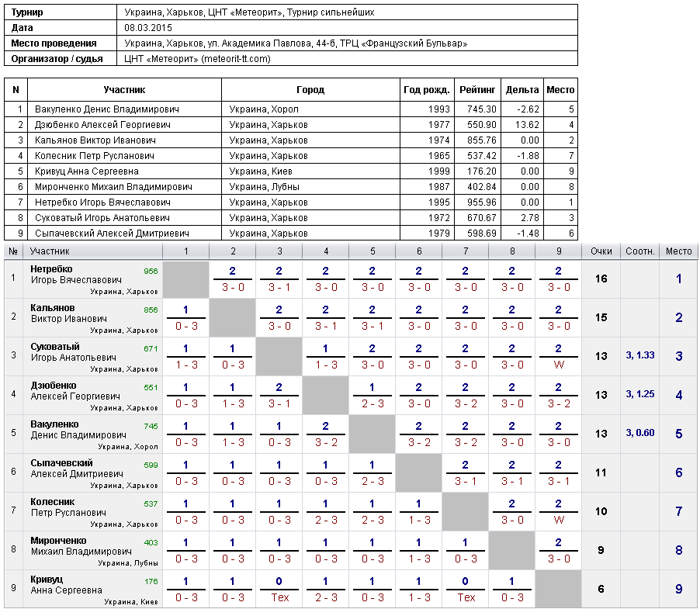The image size is (700, 609).
Task: Click the city 'Украина, Лубны' in upper list
Action: [265, 187]
